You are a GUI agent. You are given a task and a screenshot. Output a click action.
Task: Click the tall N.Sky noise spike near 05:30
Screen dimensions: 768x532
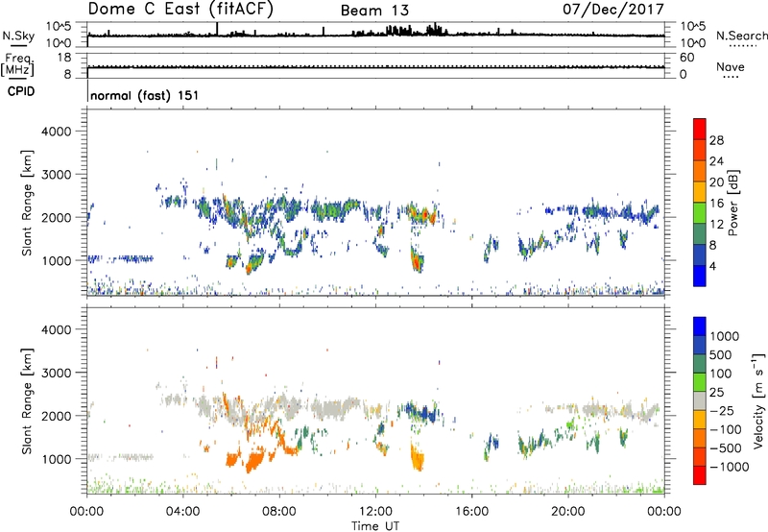coord(217,29)
